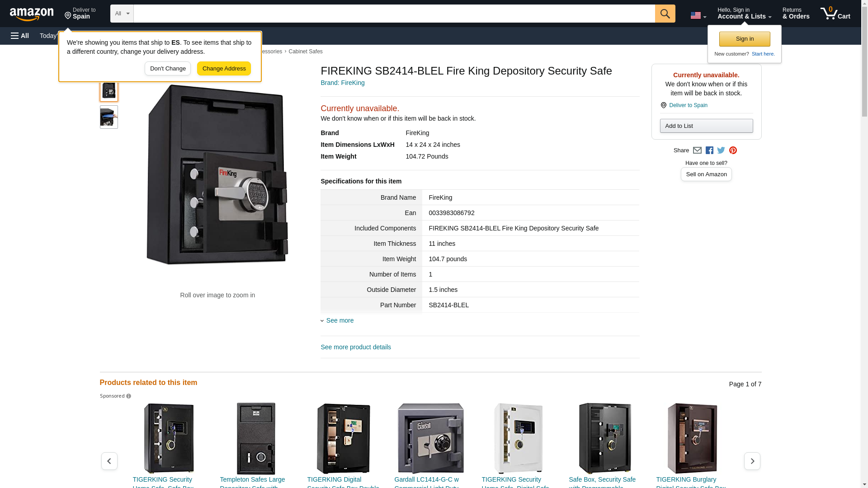Image resolution: width=868 pixels, height=488 pixels.
Task: Open search category All dropdown
Action: [122, 14]
